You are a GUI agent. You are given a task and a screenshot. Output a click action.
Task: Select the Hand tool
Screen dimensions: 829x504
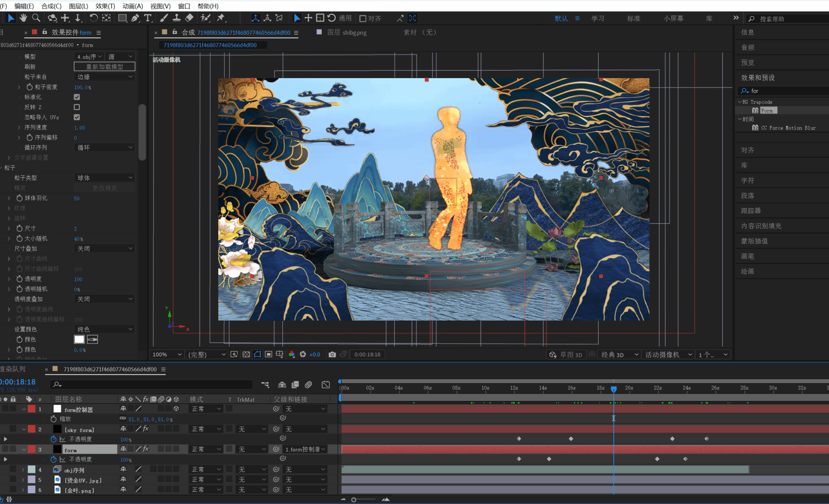click(x=23, y=18)
